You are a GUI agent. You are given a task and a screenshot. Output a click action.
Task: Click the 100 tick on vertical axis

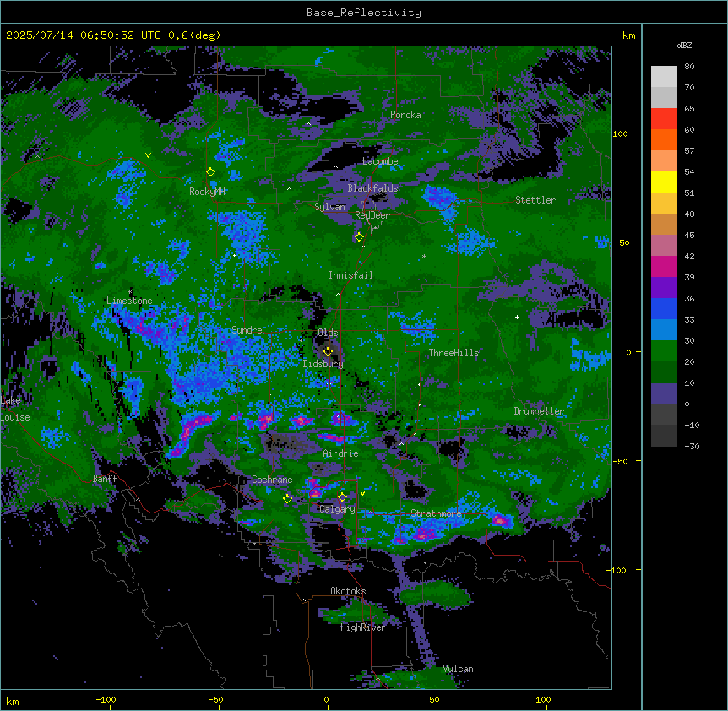point(620,133)
